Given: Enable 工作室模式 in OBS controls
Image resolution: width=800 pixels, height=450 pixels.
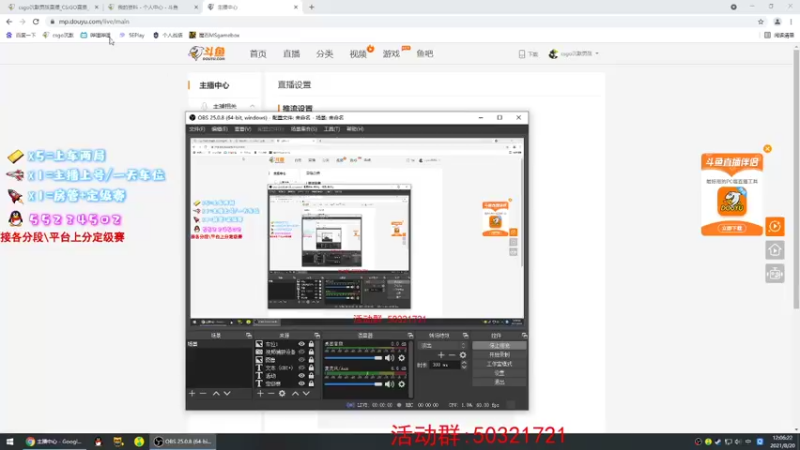Looking at the screenshot, I should [x=499, y=364].
